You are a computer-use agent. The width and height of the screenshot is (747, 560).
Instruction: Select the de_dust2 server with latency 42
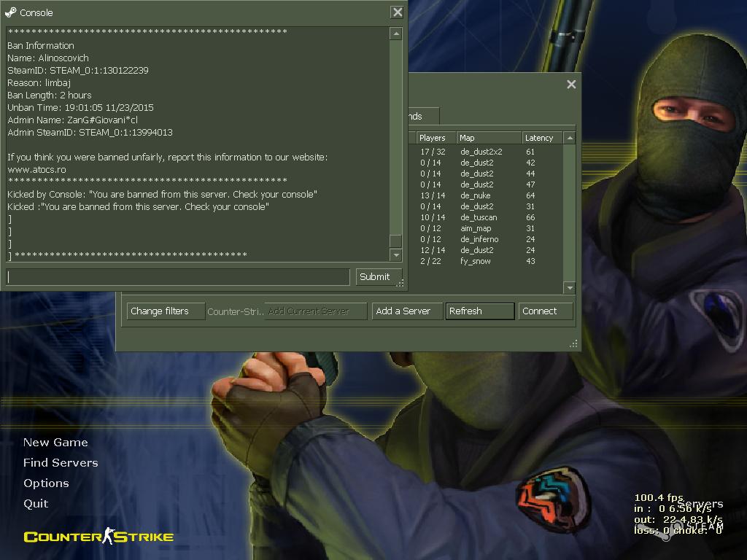[x=485, y=163]
